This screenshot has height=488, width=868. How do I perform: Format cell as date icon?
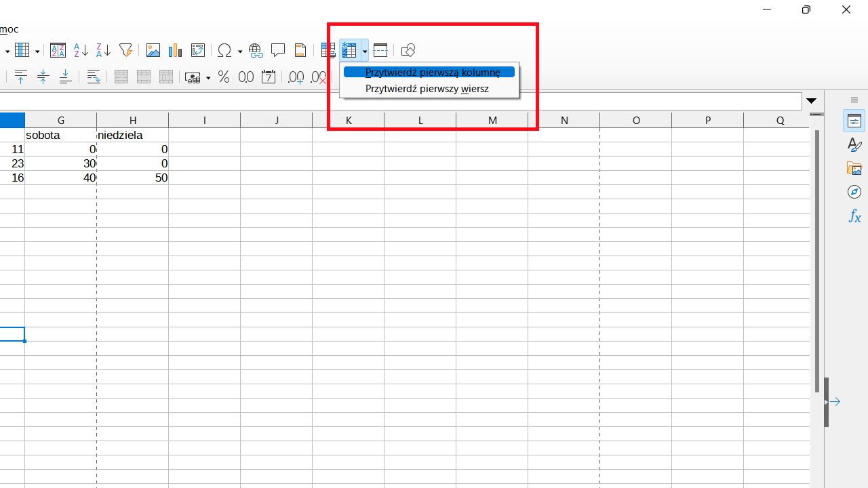pos(269,77)
